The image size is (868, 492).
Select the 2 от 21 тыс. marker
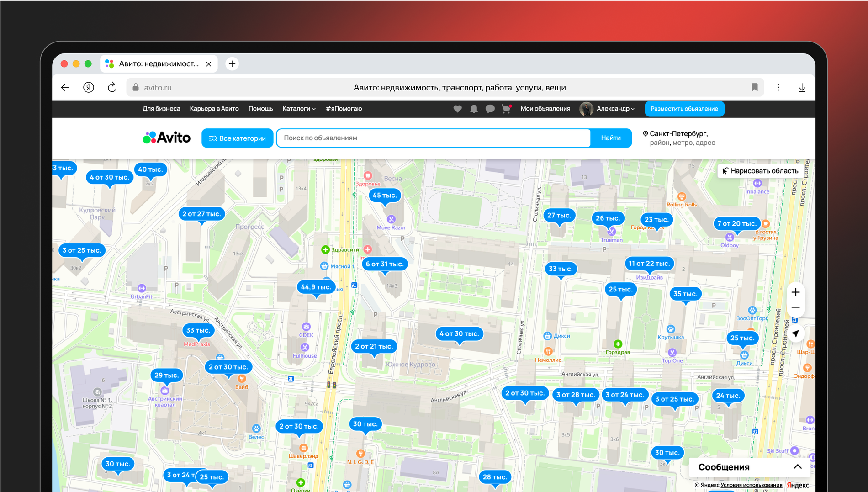[x=374, y=346]
